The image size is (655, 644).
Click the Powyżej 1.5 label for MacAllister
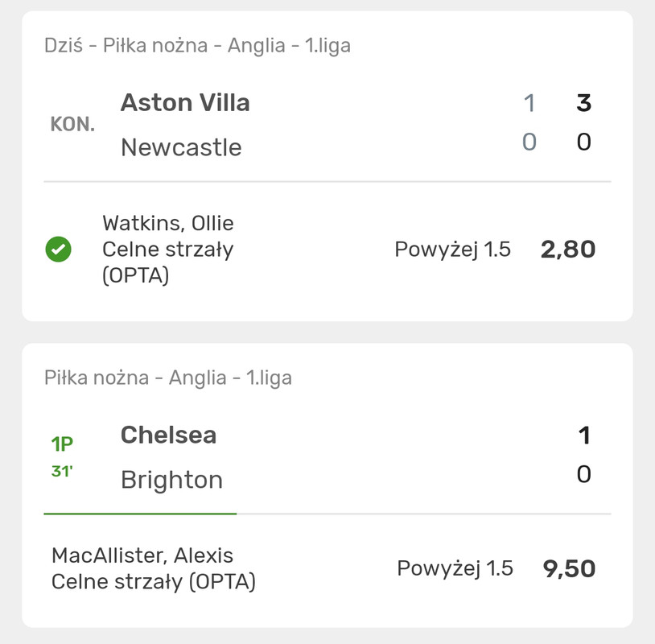455,569
